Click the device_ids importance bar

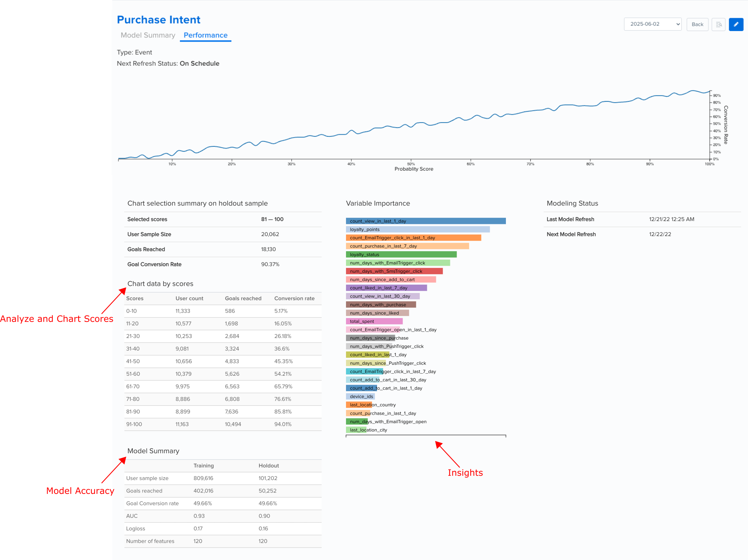[360, 396]
